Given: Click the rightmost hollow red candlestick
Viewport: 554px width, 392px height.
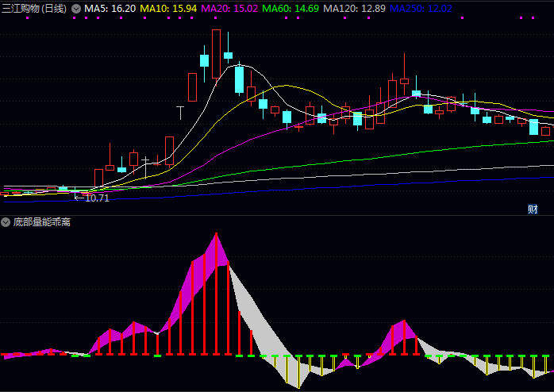Looking at the screenshot, I should click(546, 131).
